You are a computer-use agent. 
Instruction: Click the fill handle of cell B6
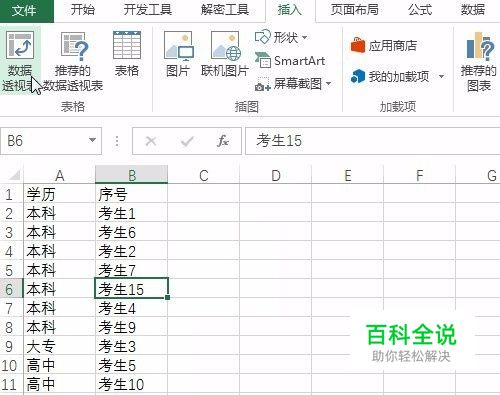[x=167, y=297]
